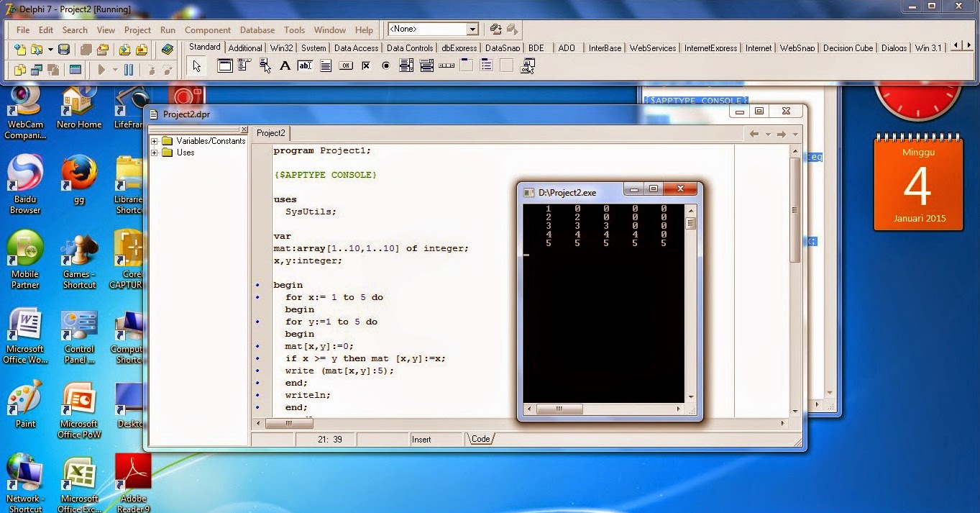Select the RadioButton component icon
The height and width of the screenshot is (513, 980).
[x=386, y=65]
